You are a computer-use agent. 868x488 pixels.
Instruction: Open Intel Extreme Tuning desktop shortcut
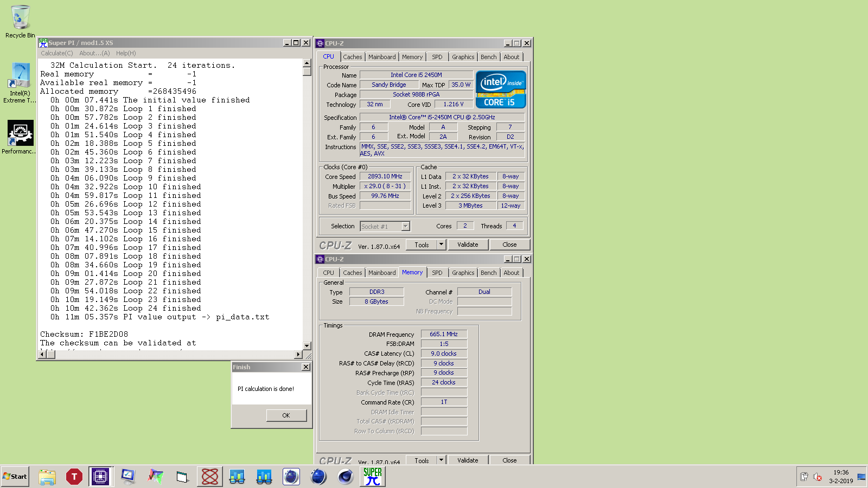click(x=20, y=82)
